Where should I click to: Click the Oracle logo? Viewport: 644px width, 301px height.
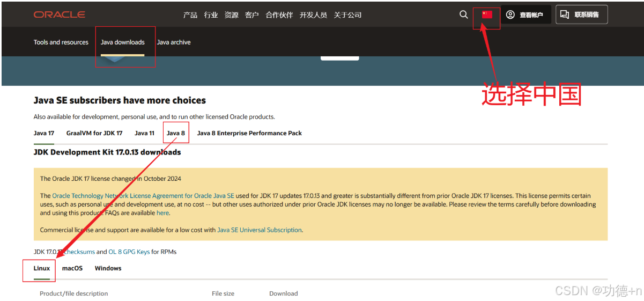60,14
